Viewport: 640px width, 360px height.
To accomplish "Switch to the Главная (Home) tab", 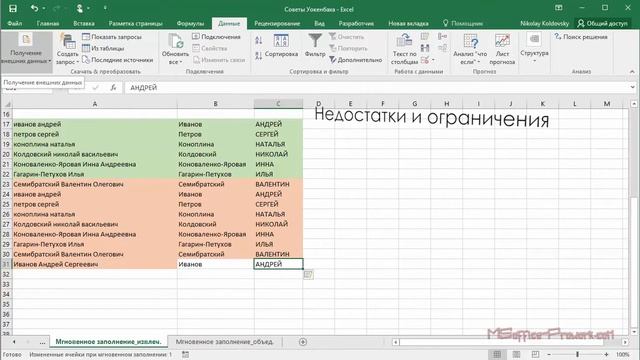I will (48, 23).
